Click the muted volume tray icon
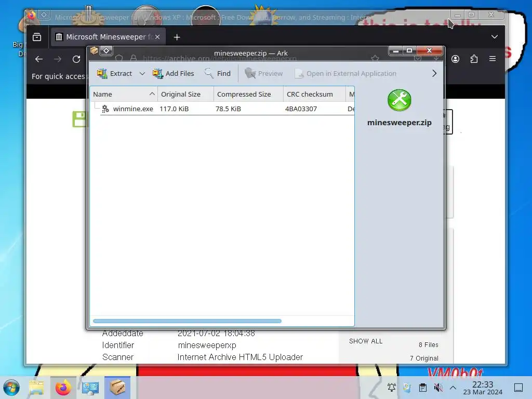 438,387
